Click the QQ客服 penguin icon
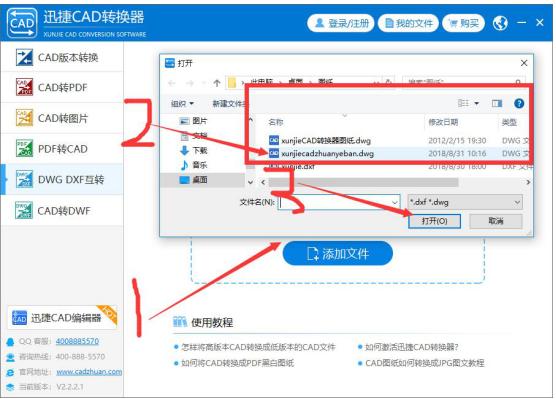The width and height of the screenshot is (556, 399). (x=10, y=342)
